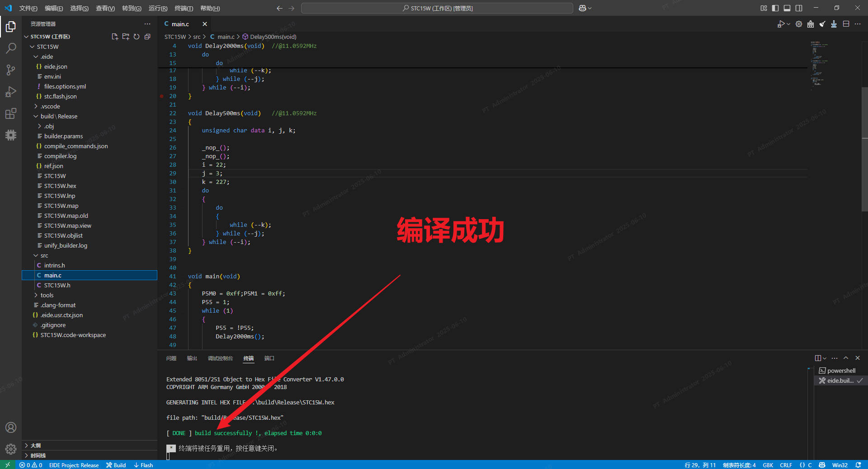Collapse the src folder
The image size is (868, 469).
36,255
